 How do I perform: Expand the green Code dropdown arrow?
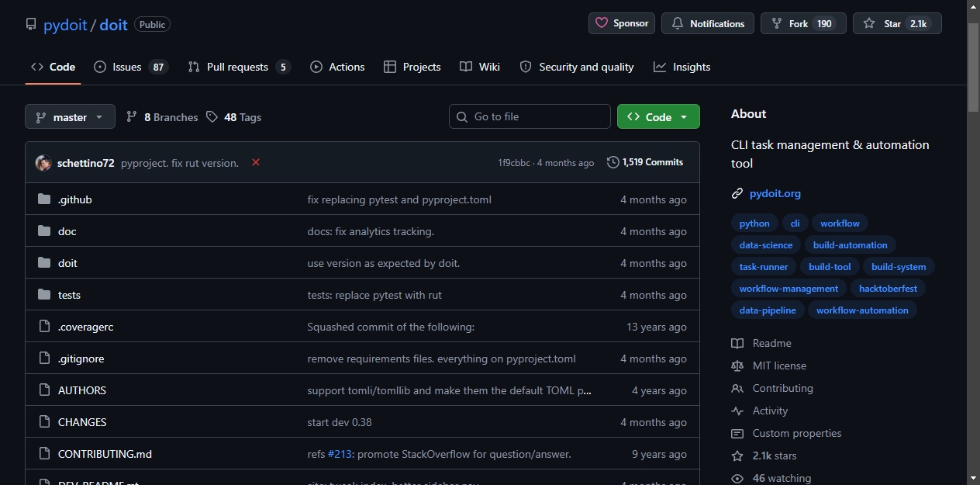[x=684, y=117]
